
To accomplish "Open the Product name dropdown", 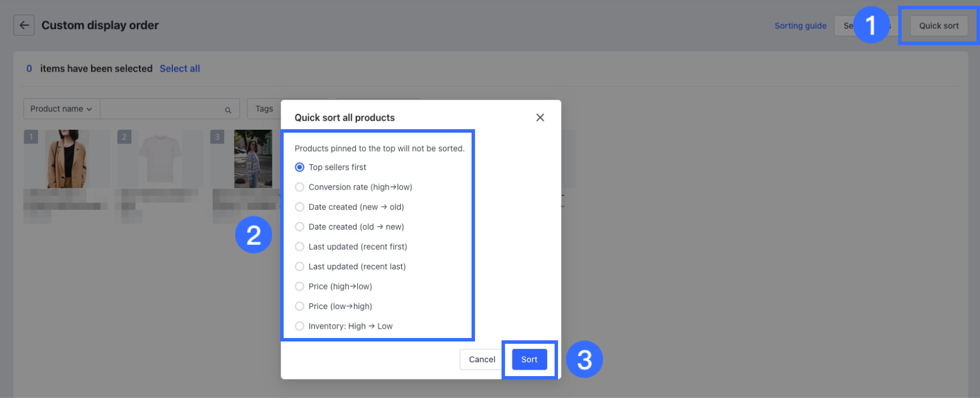I will pyautogui.click(x=61, y=109).
